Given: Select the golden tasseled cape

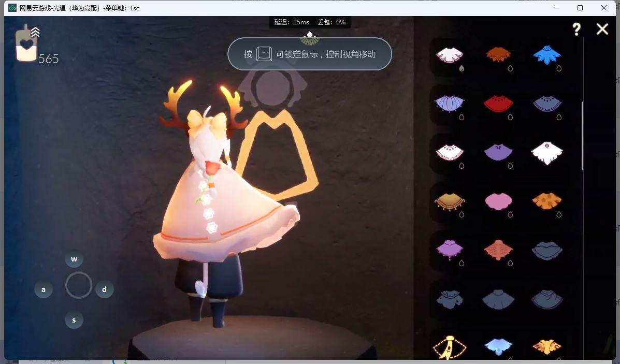Looking at the screenshot, I should tap(450, 201).
